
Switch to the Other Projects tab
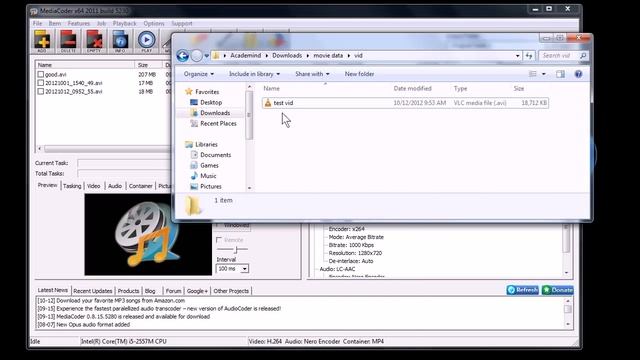231,291
